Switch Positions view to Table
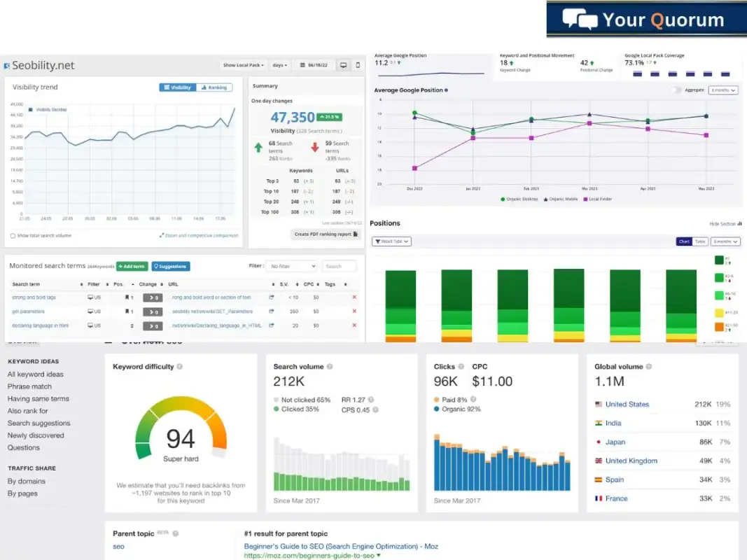This screenshot has height=560, width=747. [x=700, y=241]
